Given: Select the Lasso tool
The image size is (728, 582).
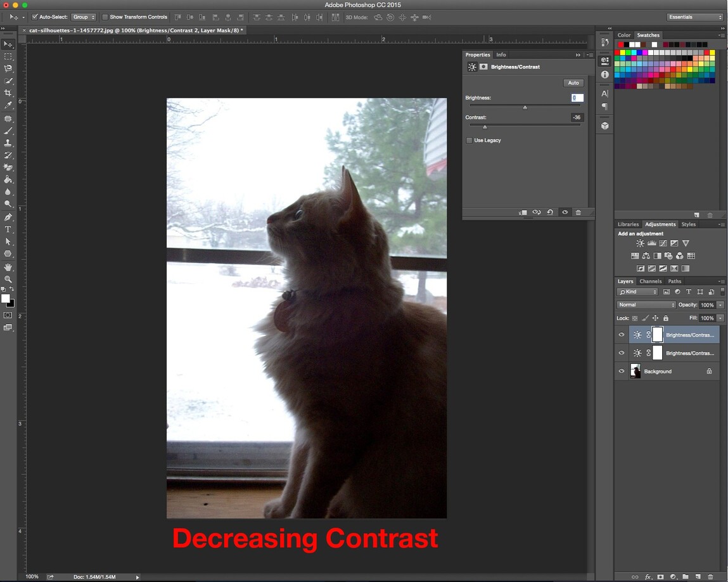Looking at the screenshot, I should (x=8, y=68).
